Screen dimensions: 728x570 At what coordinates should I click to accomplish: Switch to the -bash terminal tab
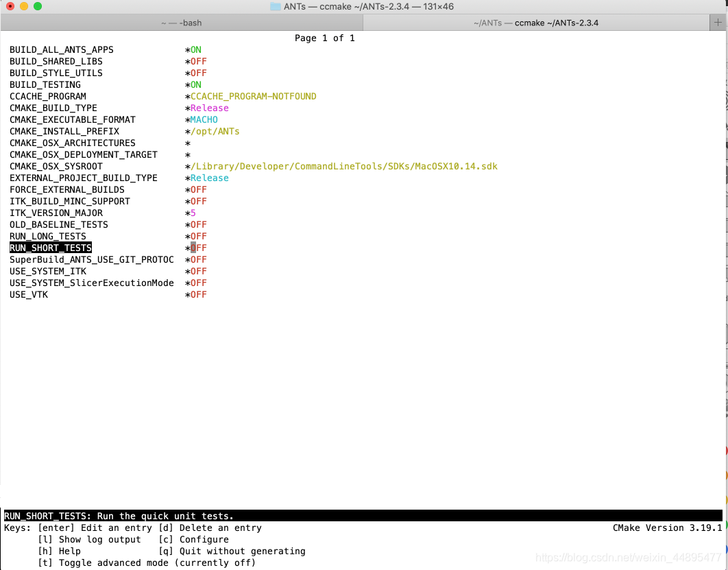182,23
